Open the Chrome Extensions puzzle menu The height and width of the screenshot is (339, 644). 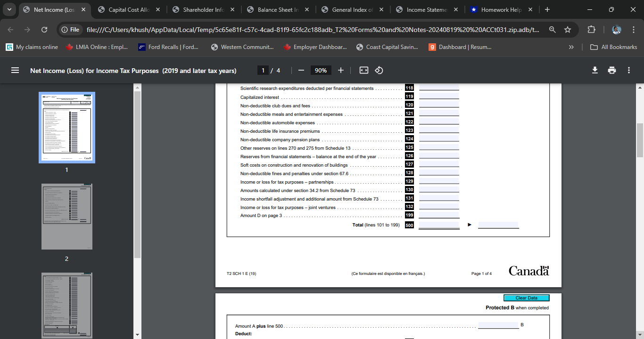[591, 30]
